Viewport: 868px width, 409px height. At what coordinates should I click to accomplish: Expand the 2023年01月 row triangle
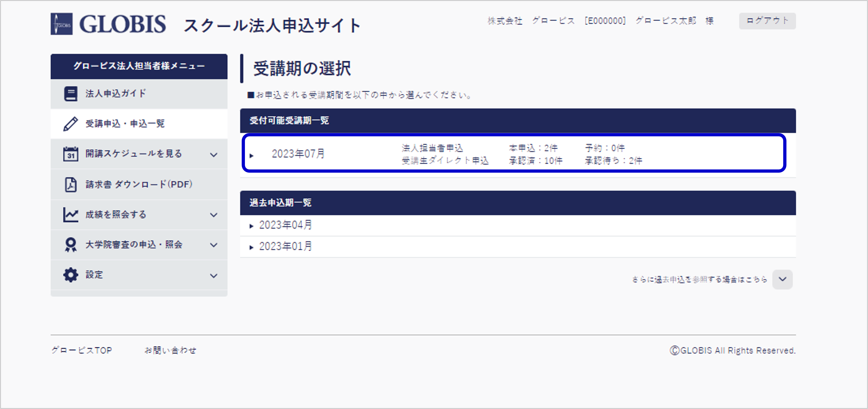coord(251,247)
